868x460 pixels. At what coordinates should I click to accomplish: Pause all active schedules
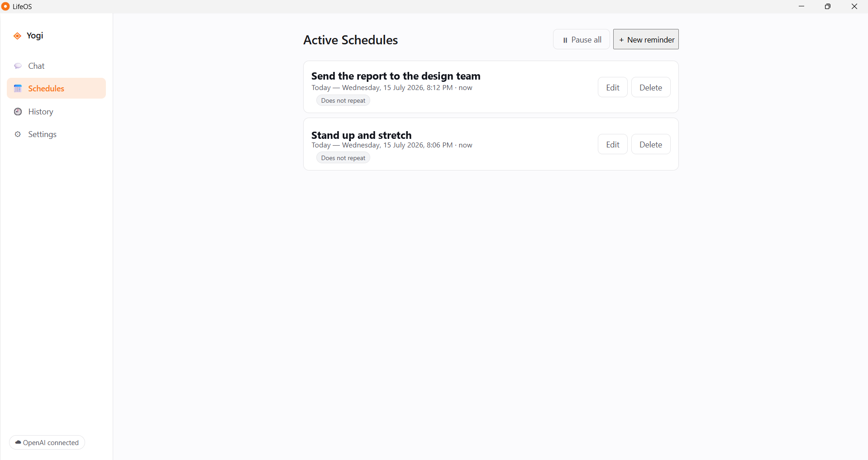click(581, 39)
